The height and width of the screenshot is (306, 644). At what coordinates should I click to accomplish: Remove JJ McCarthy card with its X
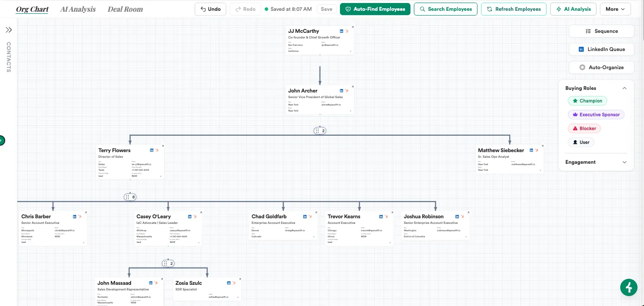pos(352,27)
